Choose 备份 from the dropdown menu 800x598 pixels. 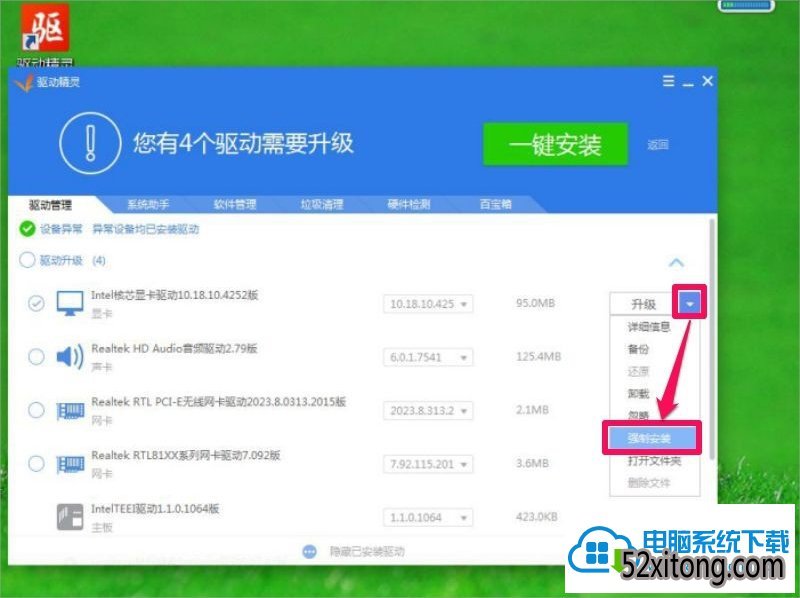coord(638,349)
